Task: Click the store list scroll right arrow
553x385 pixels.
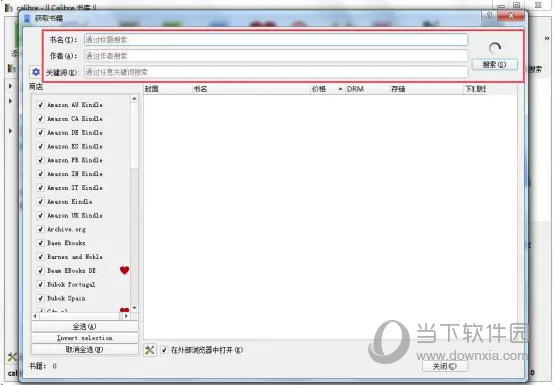Action: [126, 316]
